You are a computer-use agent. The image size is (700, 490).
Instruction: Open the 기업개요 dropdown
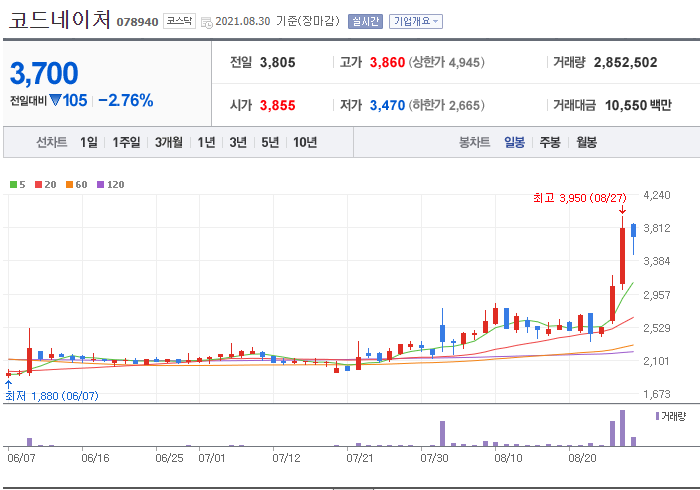416,21
